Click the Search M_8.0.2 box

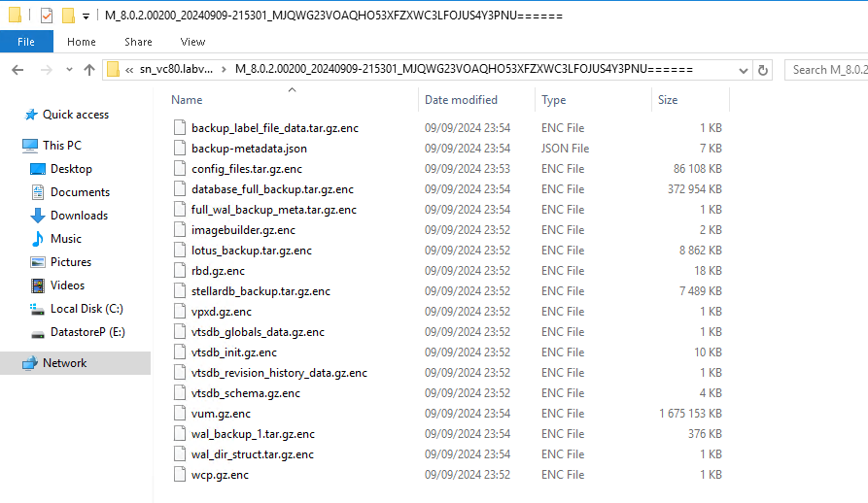click(826, 70)
